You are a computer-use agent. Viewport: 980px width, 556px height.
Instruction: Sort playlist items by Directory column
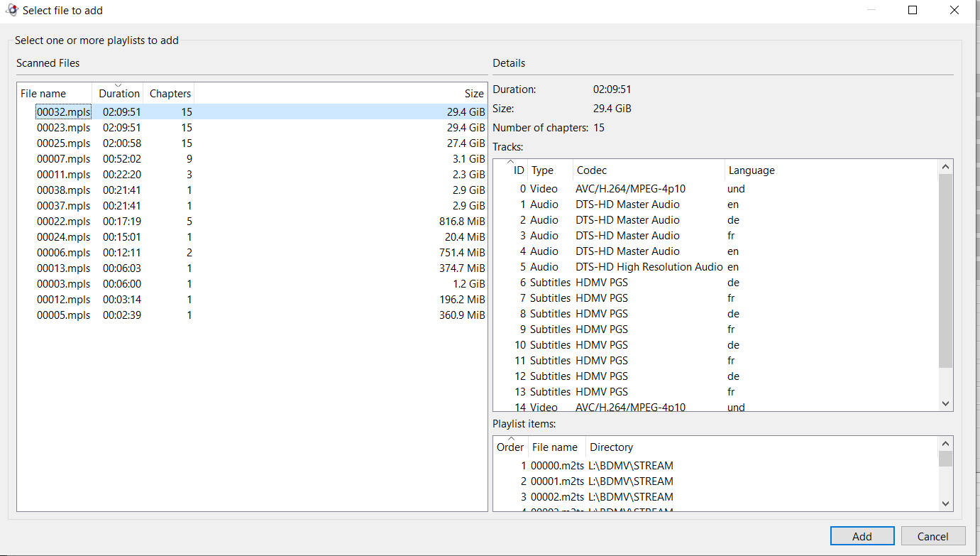(762, 447)
